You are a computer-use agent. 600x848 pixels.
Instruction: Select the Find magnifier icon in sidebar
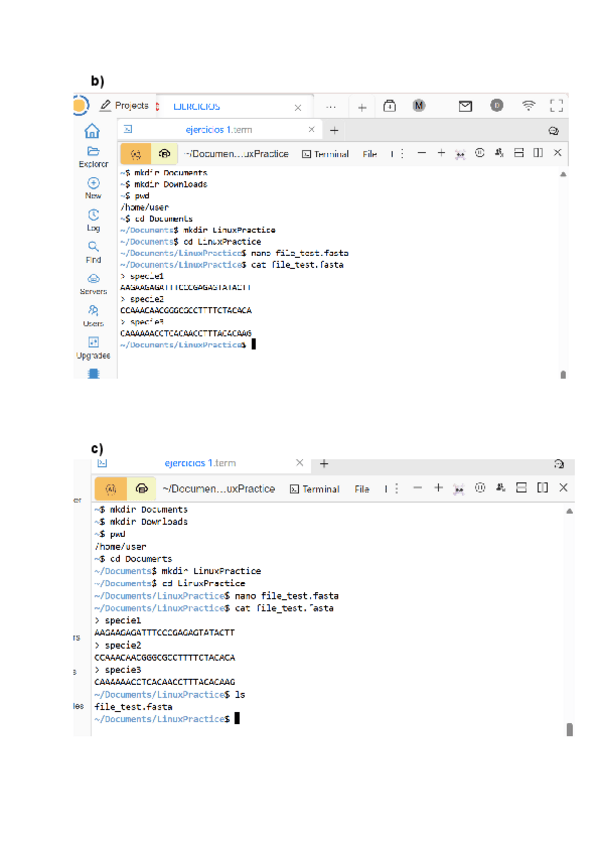(92, 248)
